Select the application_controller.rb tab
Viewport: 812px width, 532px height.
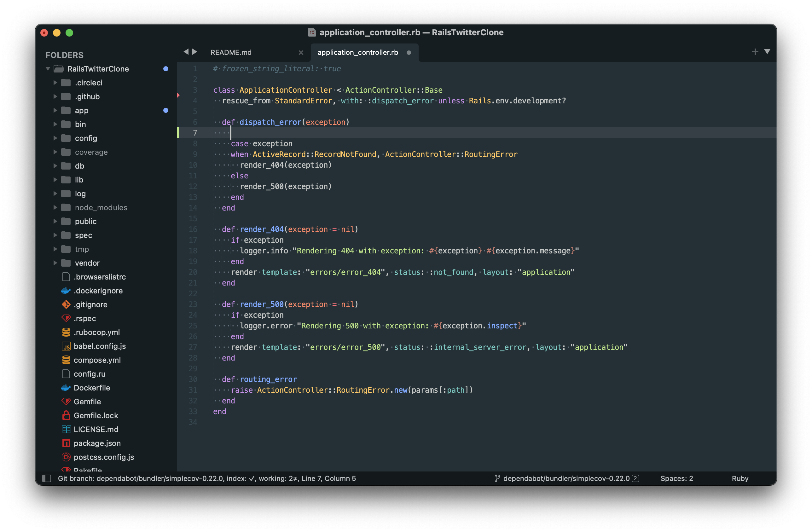357,52
